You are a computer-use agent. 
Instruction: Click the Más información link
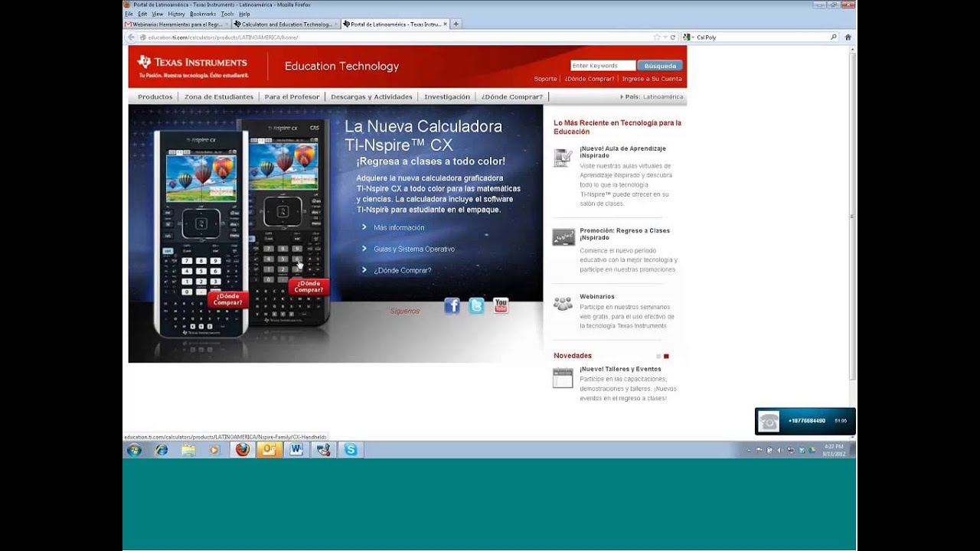pyautogui.click(x=399, y=228)
